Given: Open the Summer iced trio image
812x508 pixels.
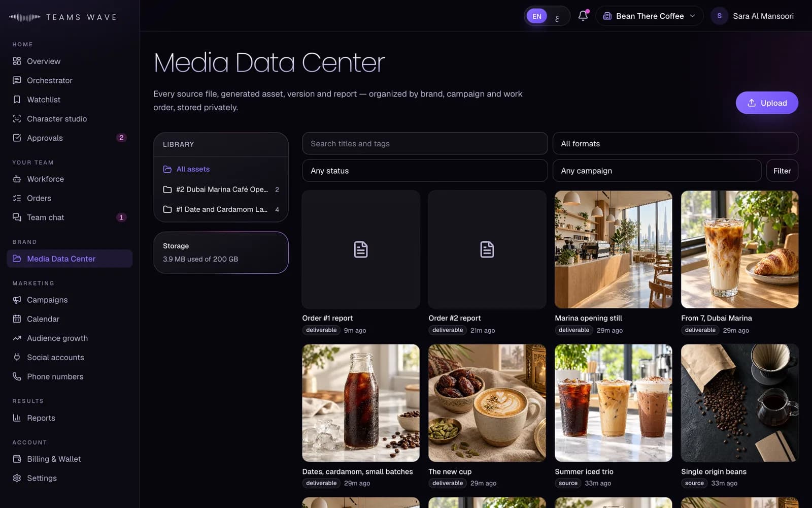Looking at the screenshot, I should click(x=613, y=403).
